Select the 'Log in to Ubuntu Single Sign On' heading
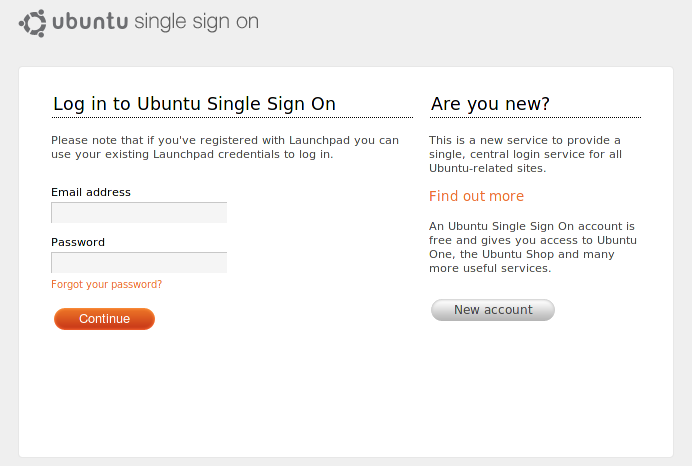Image resolution: width=692 pixels, height=466 pixels. [x=194, y=104]
